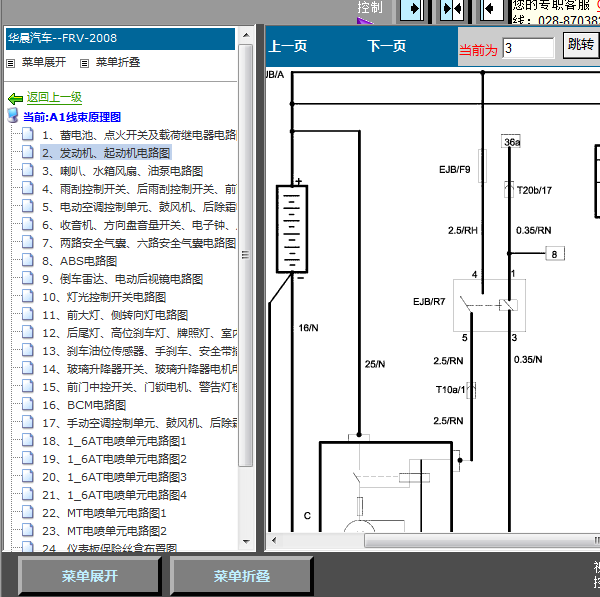
Task: Click diagram horizontal scroll left arrow
Action: coord(274,540)
